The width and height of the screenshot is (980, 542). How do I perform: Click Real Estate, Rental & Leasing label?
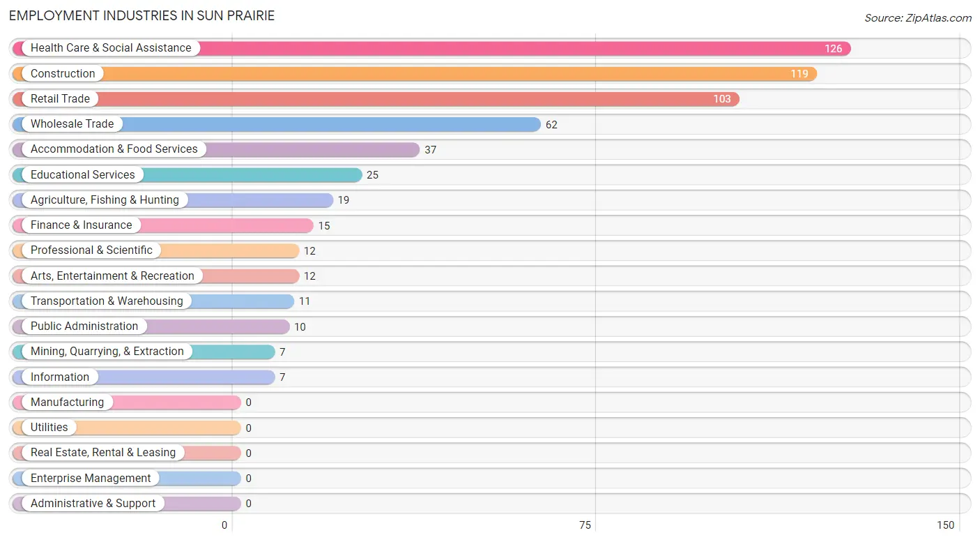pos(103,453)
